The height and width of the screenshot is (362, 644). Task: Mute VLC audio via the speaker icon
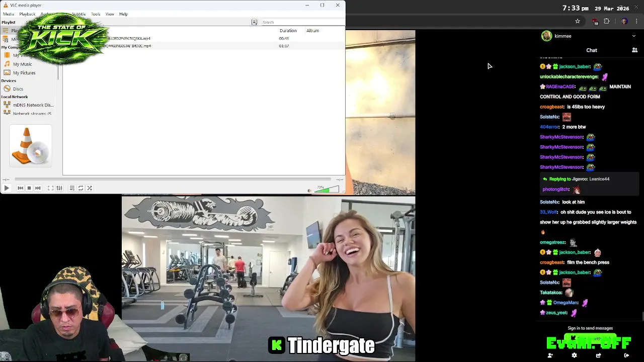[x=309, y=191]
